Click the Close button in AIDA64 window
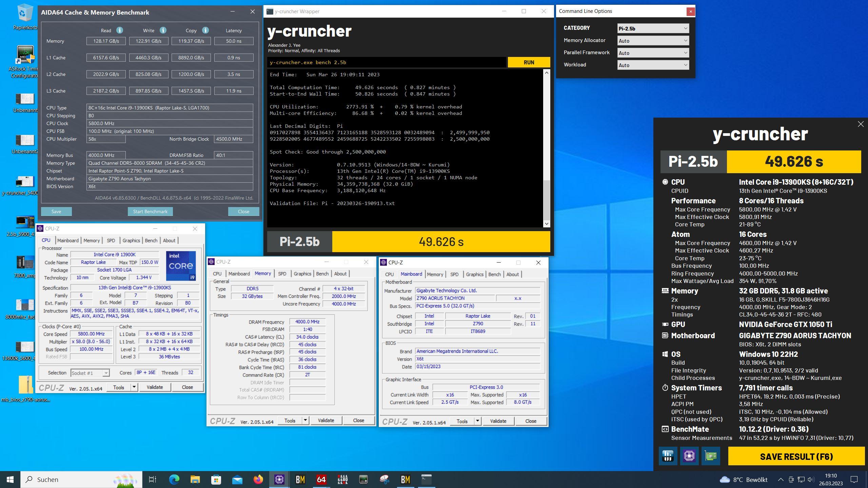 (243, 211)
